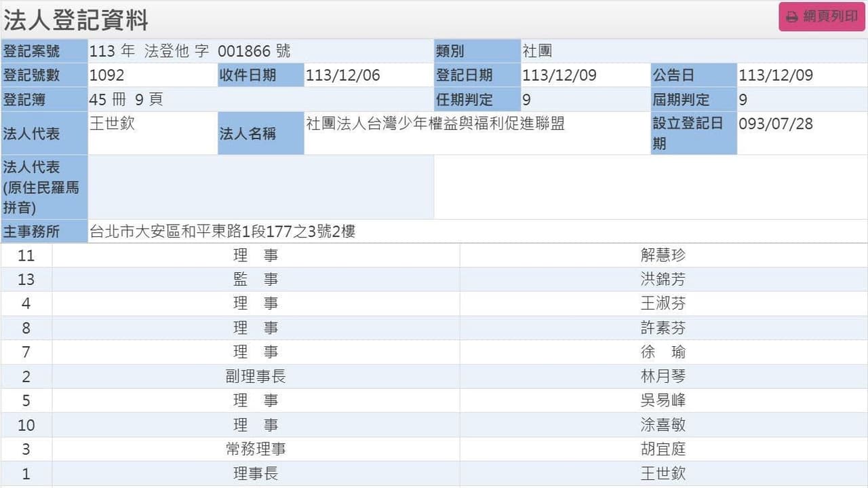Image resolution: width=868 pixels, height=488 pixels.
Task: Click the 登記號數 label cell
Action: pyautogui.click(x=44, y=75)
